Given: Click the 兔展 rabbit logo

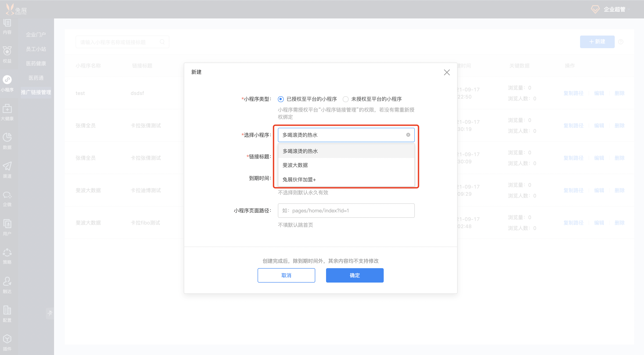Looking at the screenshot, I should [16, 9].
